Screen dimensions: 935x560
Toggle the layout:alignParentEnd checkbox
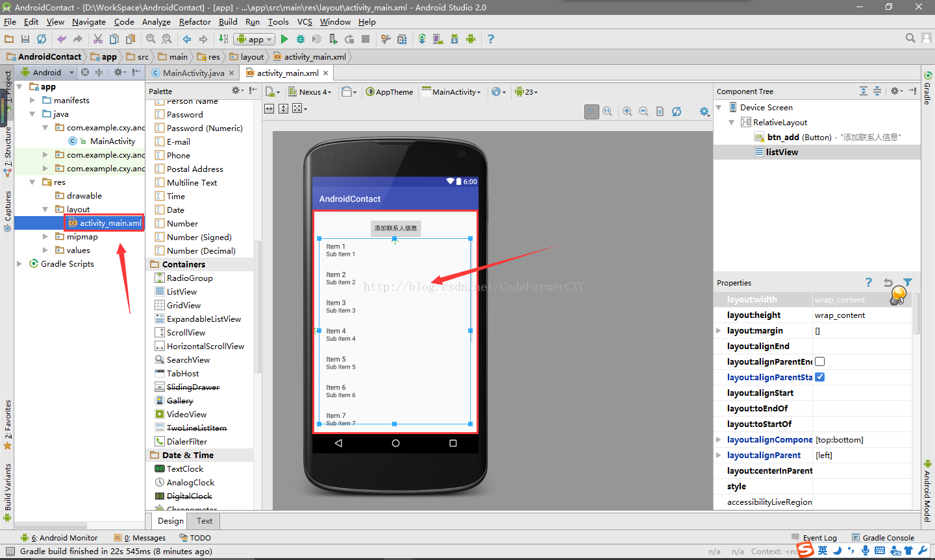pyautogui.click(x=820, y=361)
